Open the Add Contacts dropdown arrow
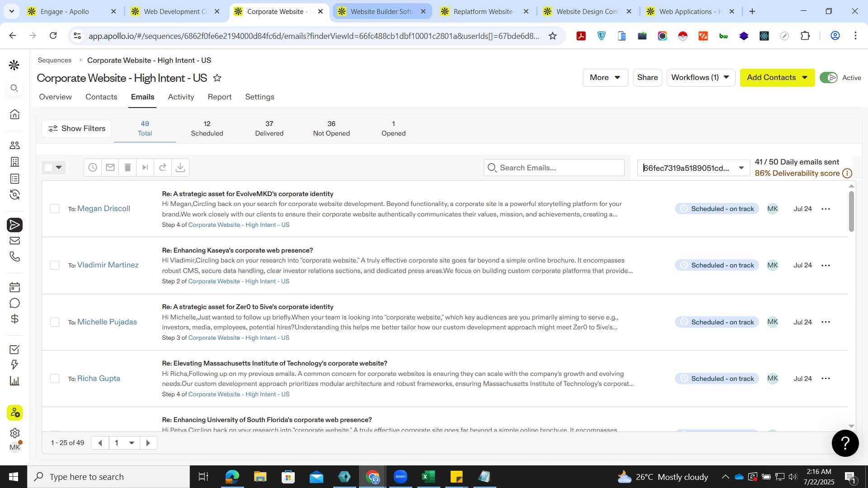 tap(805, 78)
